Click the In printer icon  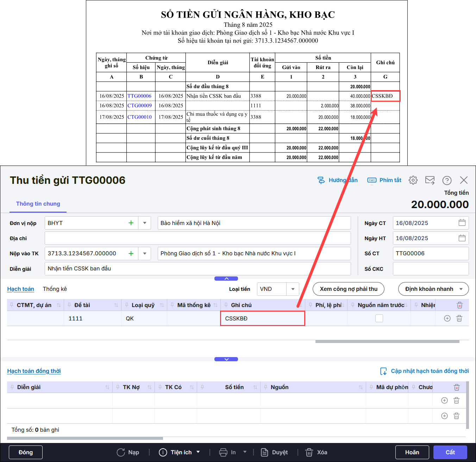(x=223, y=452)
